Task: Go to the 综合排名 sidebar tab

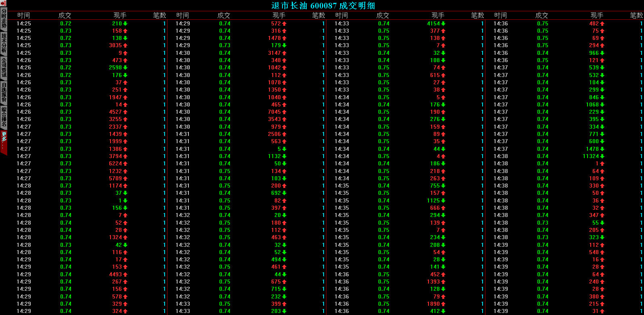Action: (x=4, y=117)
